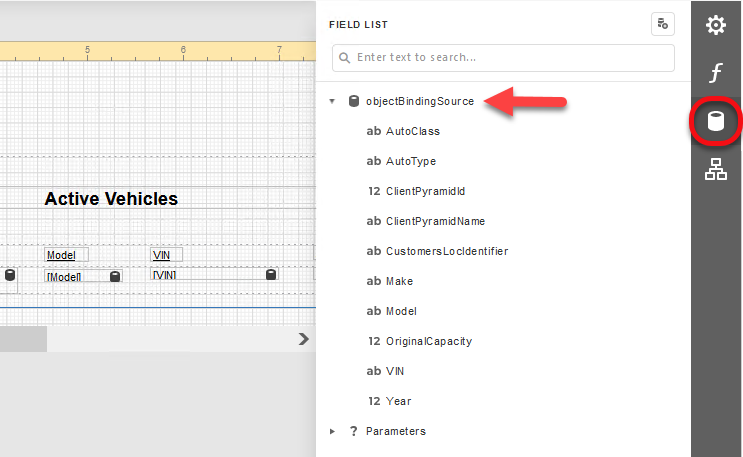Select the AutoClass field

pyautogui.click(x=412, y=131)
